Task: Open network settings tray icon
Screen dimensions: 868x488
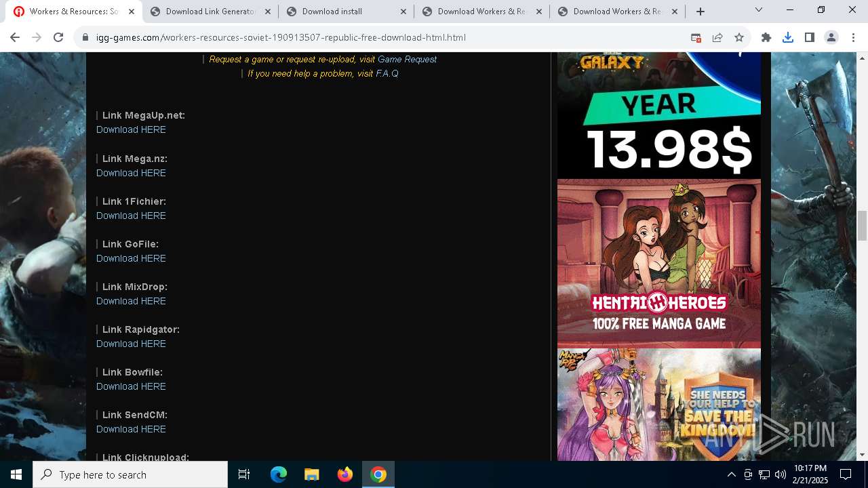Action: point(764,474)
